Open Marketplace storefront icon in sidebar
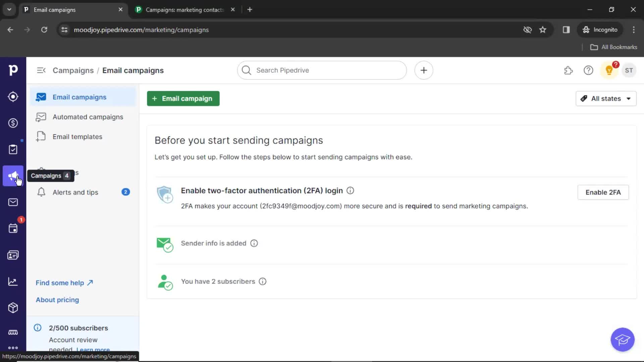 tap(13, 332)
